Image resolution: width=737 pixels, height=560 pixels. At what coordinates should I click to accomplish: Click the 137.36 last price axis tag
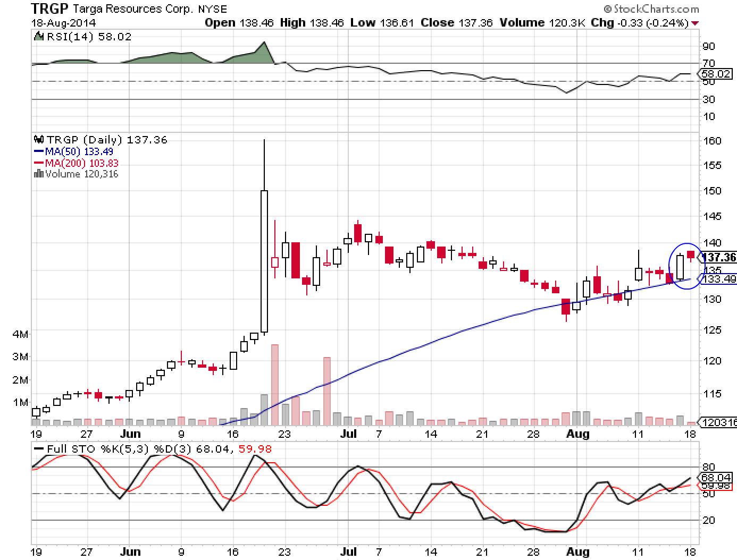point(719,257)
